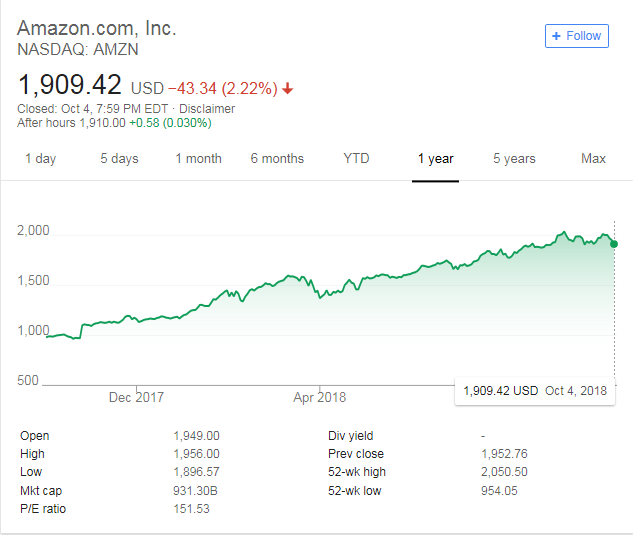633x535 pixels.
Task: Show the 1 month chart
Action: pos(198,159)
